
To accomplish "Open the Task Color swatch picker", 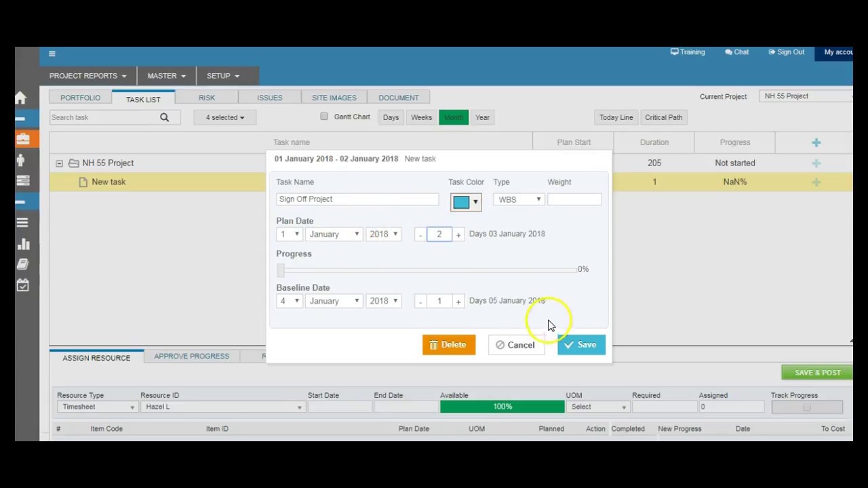I will [x=466, y=202].
